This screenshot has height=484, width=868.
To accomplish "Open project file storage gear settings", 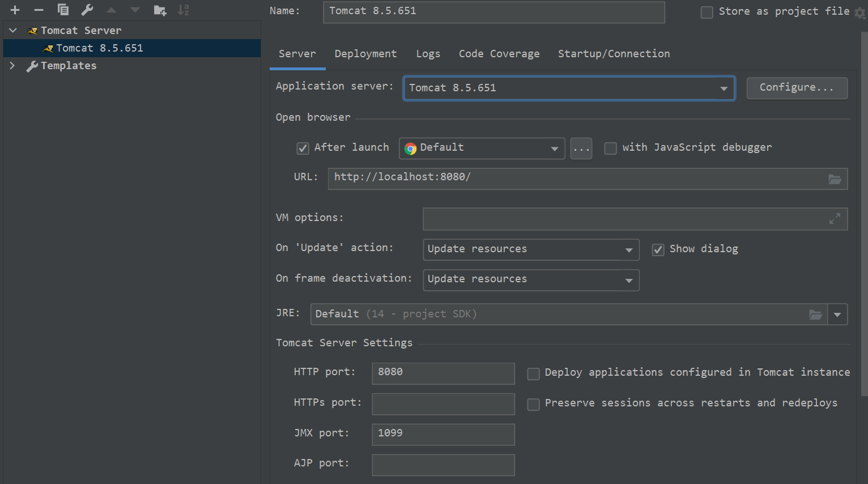I will pos(860,13).
